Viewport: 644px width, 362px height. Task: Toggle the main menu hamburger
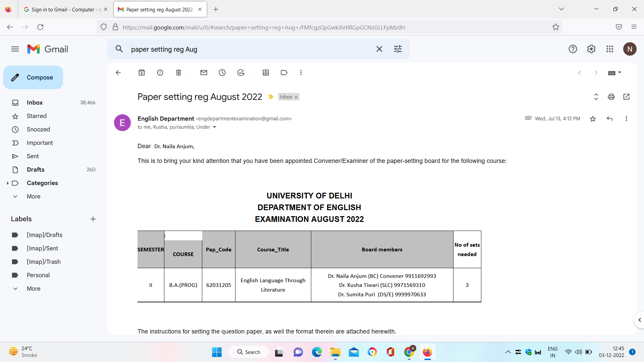pyautogui.click(x=15, y=49)
